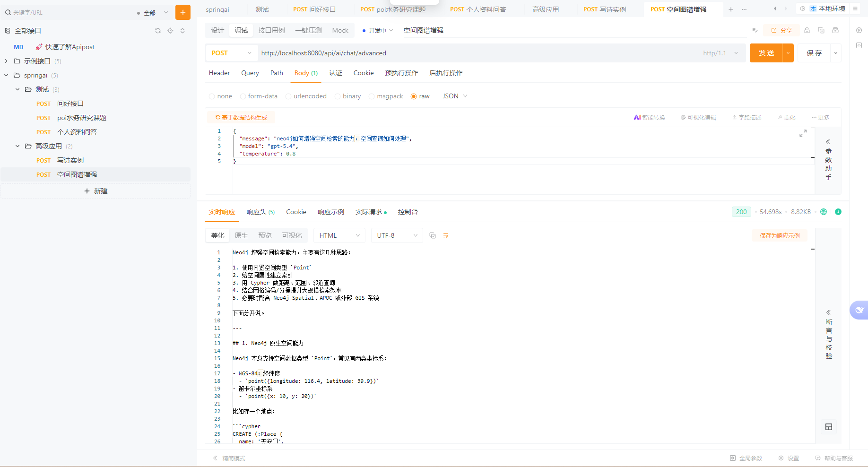Open the UTF-8 encoding dropdown
Image resolution: width=868 pixels, height=467 pixels.
click(x=397, y=235)
